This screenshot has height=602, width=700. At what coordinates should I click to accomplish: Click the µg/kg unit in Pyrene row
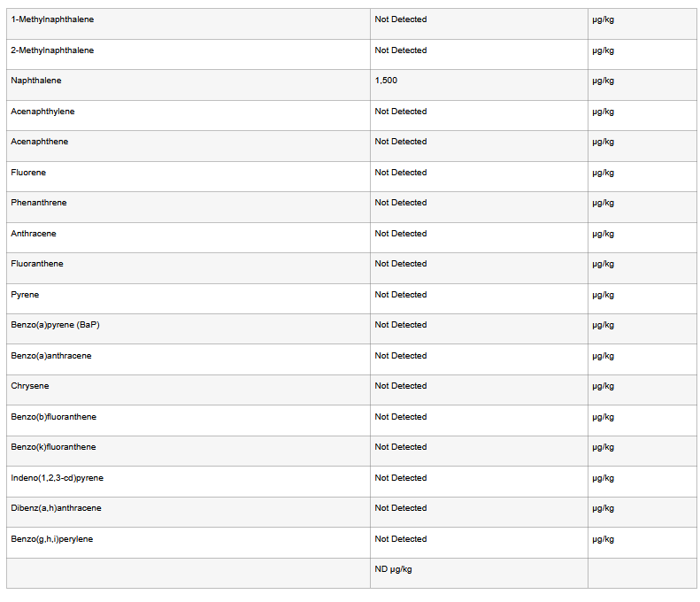pos(603,295)
